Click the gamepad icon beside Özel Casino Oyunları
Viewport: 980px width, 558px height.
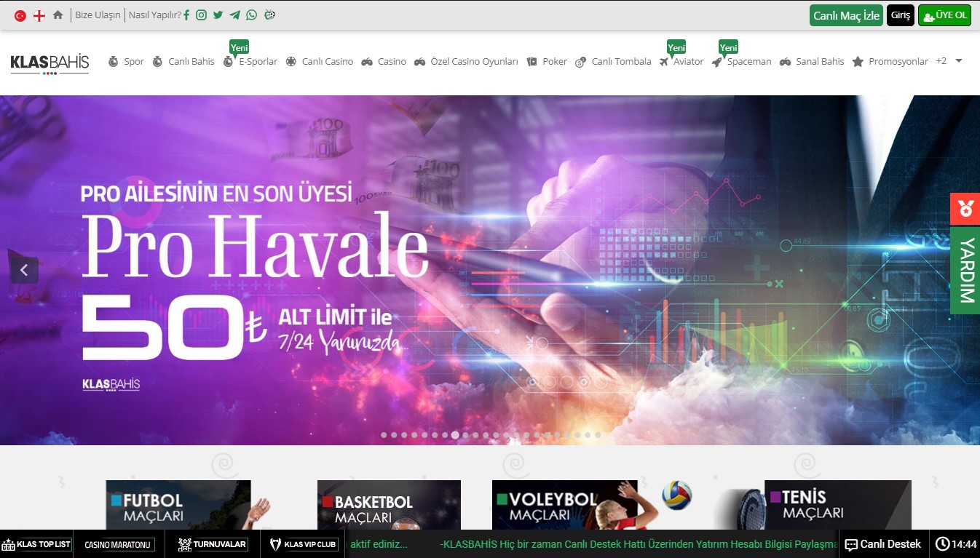(x=420, y=62)
